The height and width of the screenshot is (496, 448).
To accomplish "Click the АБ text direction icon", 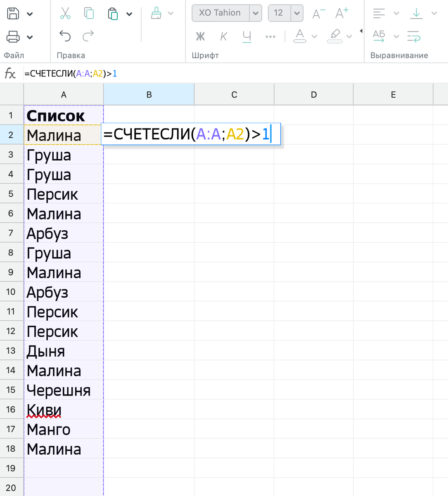I will pyautogui.click(x=379, y=36).
